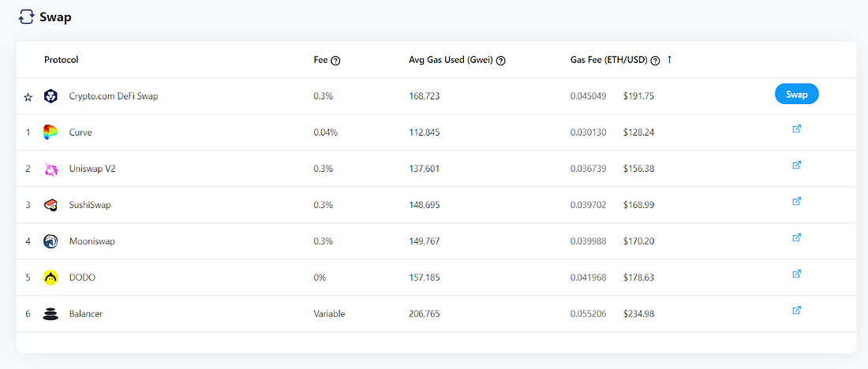Image resolution: width=868 pixels, height=369 pixels.
Task: Click the Swap arrows icon in title
Action: coord(25,17)
